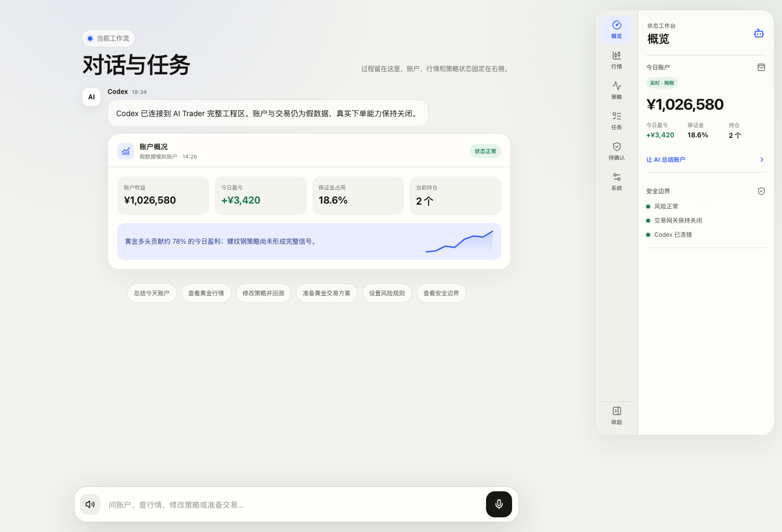Click the 当前持仓 2 个 tile

[x=455, y=195]
